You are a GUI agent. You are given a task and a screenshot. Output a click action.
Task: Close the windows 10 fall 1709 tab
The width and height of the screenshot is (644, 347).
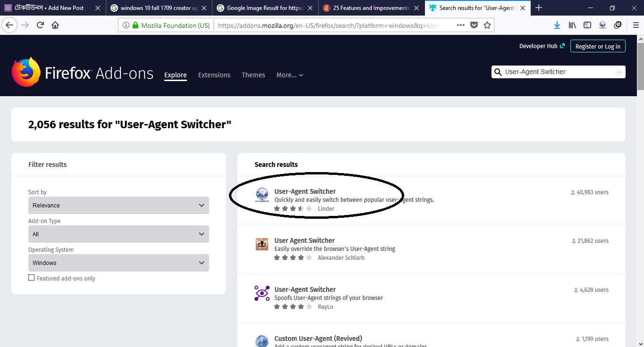[x=203, y=8]
